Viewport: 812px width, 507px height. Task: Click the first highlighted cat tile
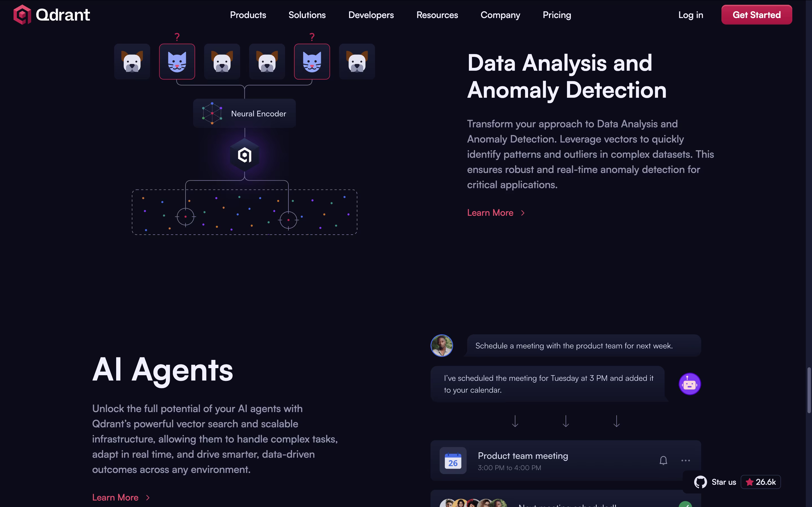[177, 62]
